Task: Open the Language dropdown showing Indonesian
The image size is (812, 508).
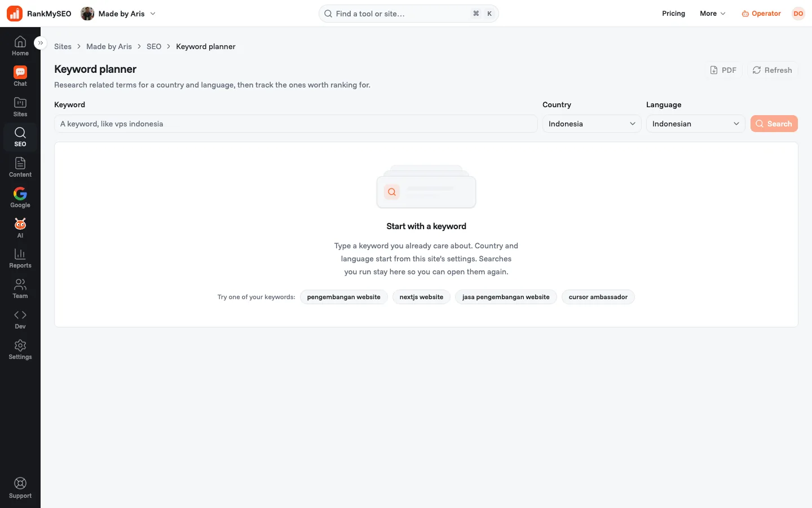Action: pyautogui.click(x=695, y=124)
